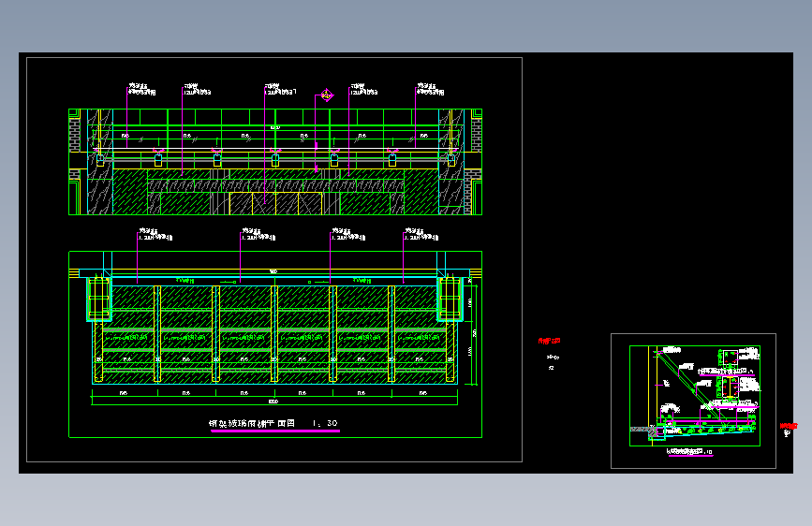Click the right cyan column anchor plate in the plan

[x=450, y=300]
